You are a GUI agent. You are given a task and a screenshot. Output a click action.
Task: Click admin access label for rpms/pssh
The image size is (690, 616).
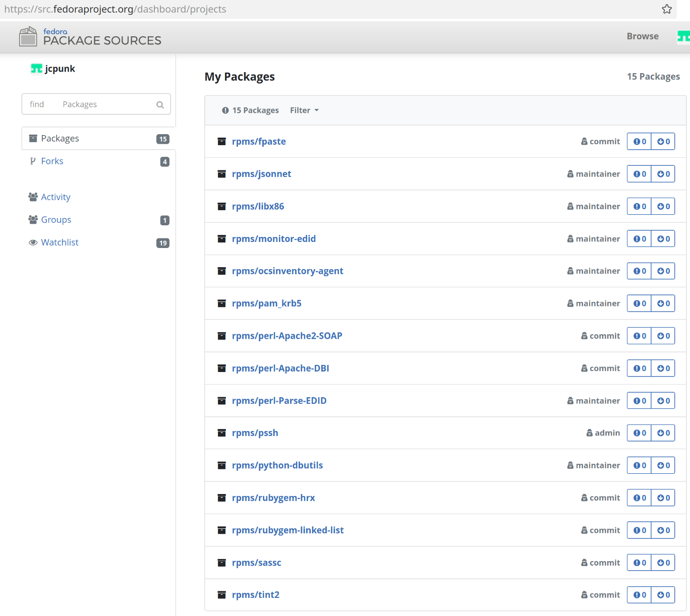(603, 433)
